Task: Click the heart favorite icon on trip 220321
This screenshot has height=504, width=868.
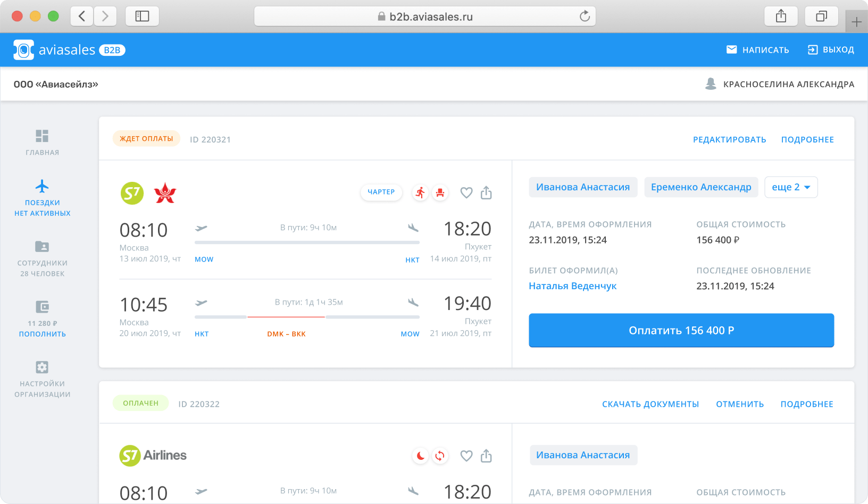Action: click(466, 192)
